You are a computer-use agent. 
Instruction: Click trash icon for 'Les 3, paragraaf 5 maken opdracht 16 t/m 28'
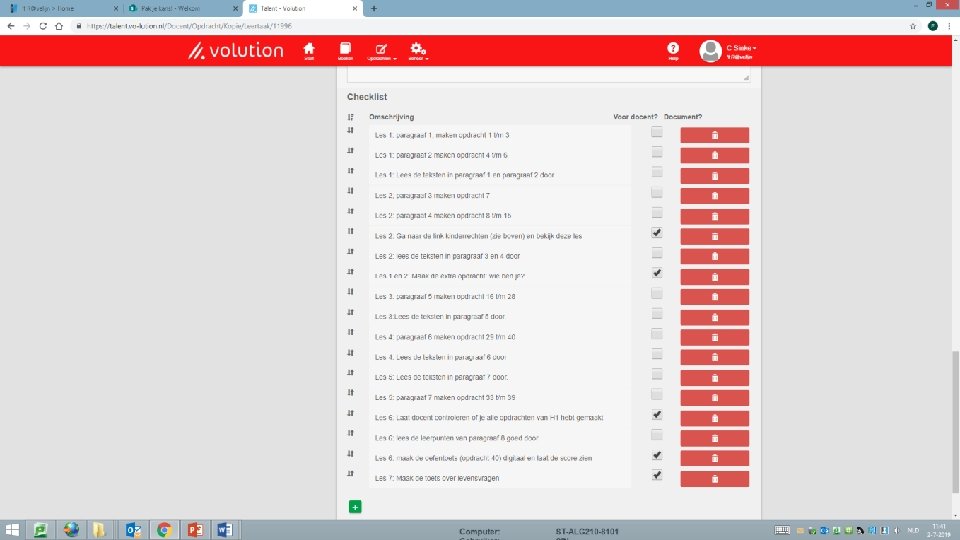pos(714,297)
